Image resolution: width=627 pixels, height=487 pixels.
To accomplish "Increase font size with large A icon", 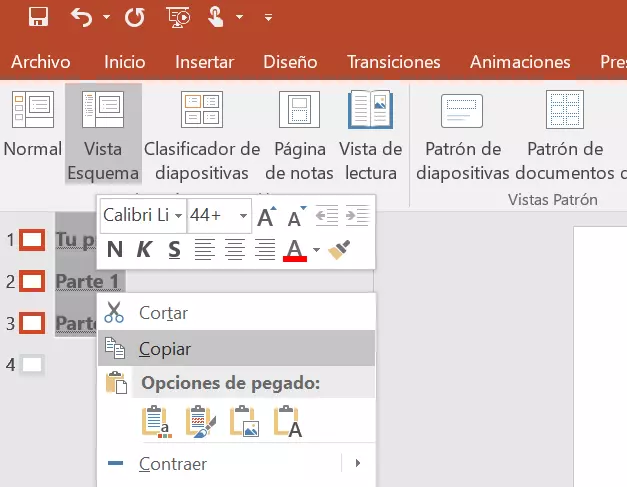I will point(266,216).
